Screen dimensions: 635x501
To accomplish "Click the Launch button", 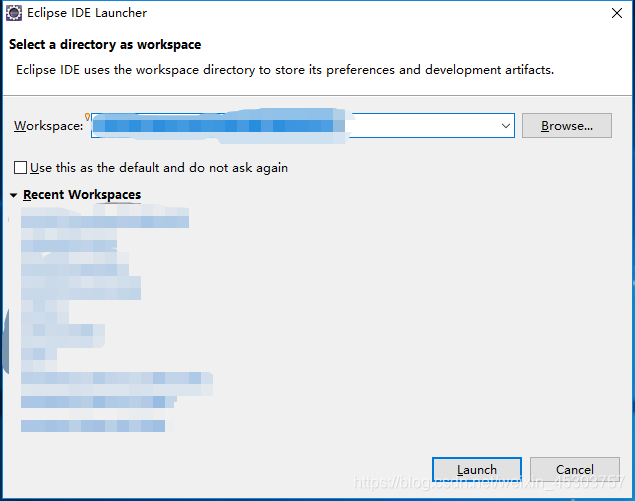I will 477,469.
